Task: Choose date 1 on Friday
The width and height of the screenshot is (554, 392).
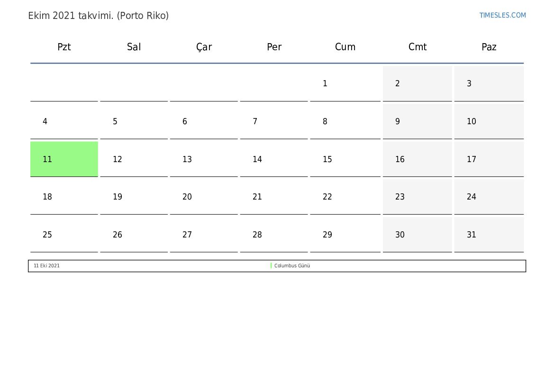Action: coord(345,83)
